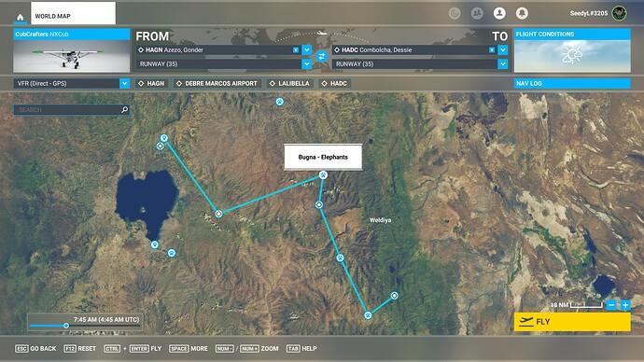Open the user profile icon
This screenshot has height=362, width=644.
[x=499, y=14]
